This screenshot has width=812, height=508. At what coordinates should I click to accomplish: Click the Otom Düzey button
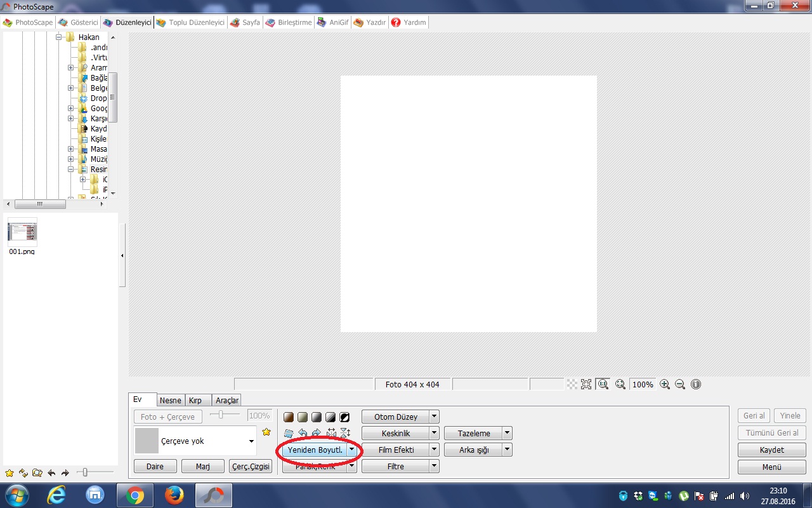[x=396, y=417]
